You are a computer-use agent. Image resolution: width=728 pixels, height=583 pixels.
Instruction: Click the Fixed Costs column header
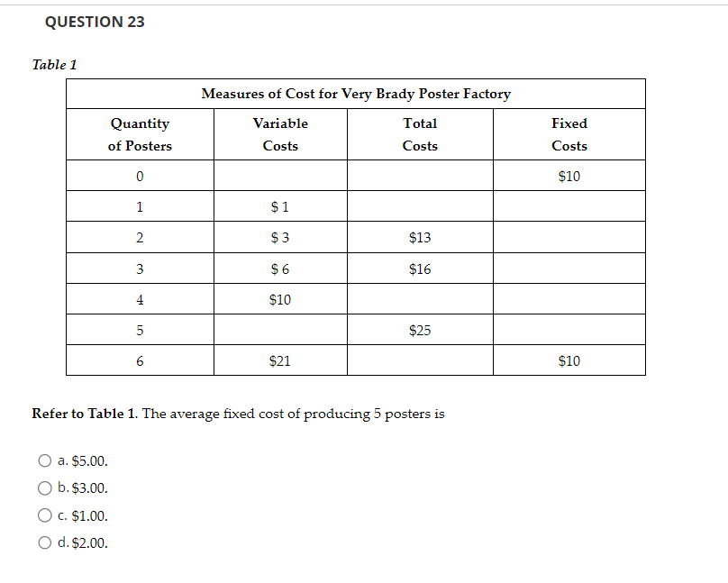(569, 133)
